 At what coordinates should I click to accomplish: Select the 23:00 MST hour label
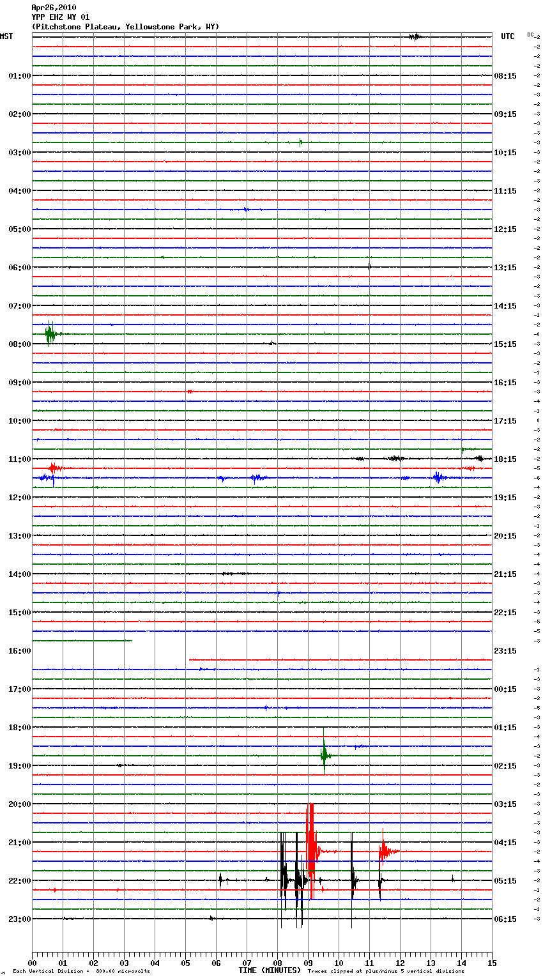pos(20,919)
